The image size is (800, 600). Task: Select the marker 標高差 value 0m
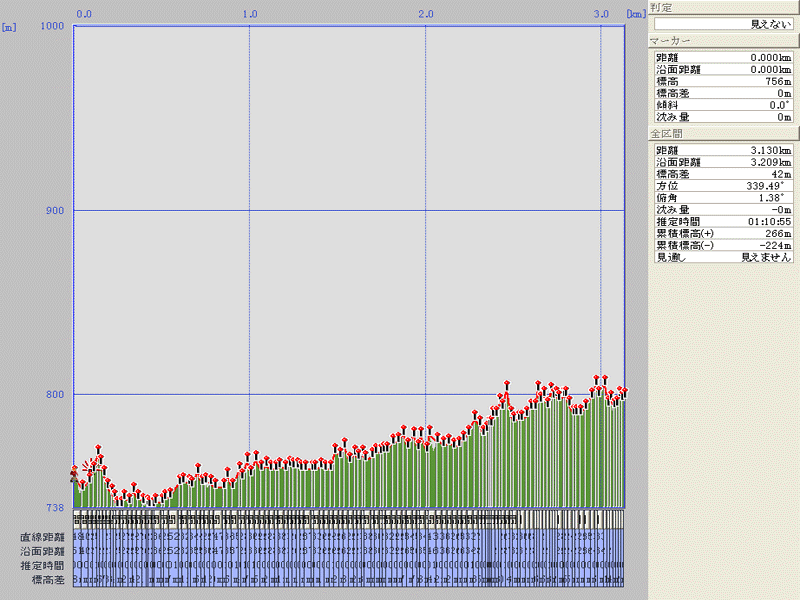click(784, 93)
